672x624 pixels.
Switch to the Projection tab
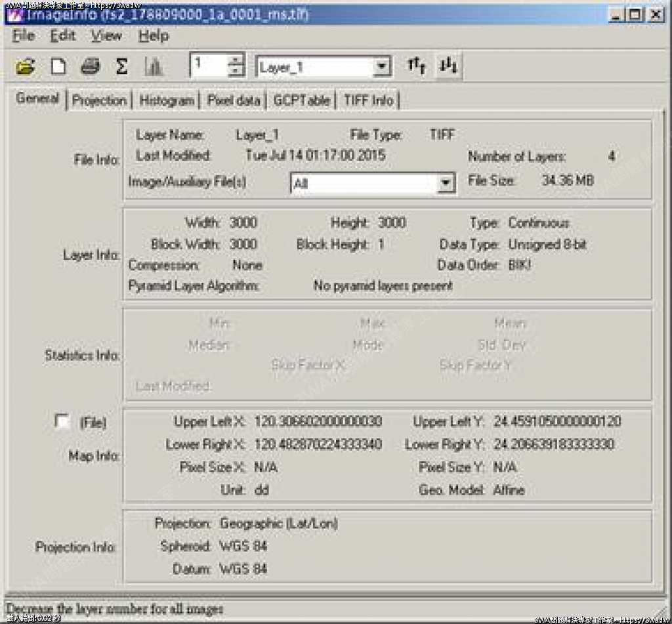pos(99,100)
